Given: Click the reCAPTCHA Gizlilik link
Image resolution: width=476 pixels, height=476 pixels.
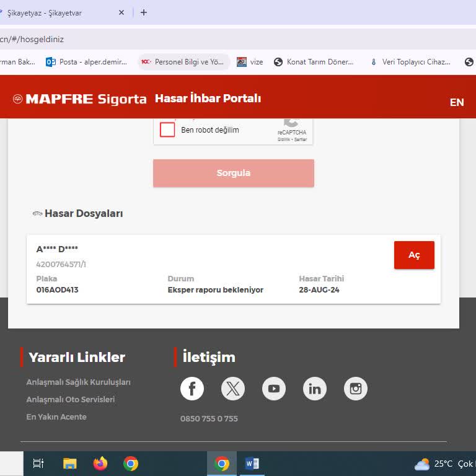Looking at the screenshot, I should tap(283, 139).
